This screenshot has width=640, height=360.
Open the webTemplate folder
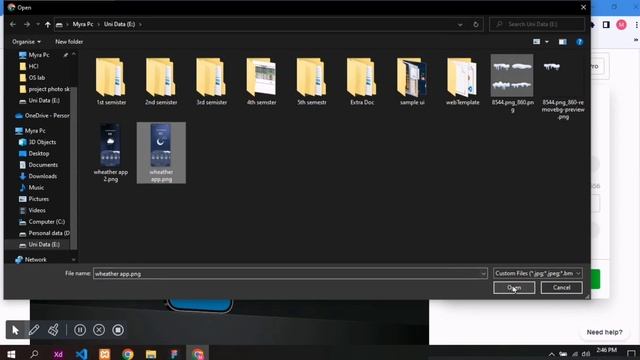(x=462, y=82)
